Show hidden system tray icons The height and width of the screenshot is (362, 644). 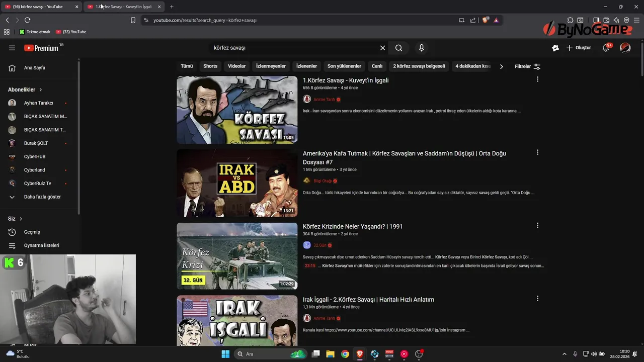click(564, 354)
